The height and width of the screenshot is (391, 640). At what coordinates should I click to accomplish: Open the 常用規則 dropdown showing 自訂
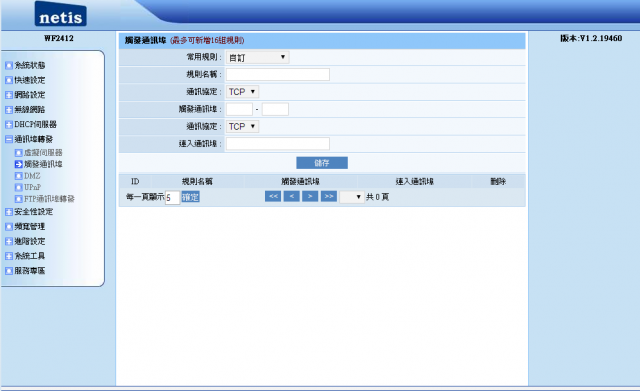click(258, 57)
